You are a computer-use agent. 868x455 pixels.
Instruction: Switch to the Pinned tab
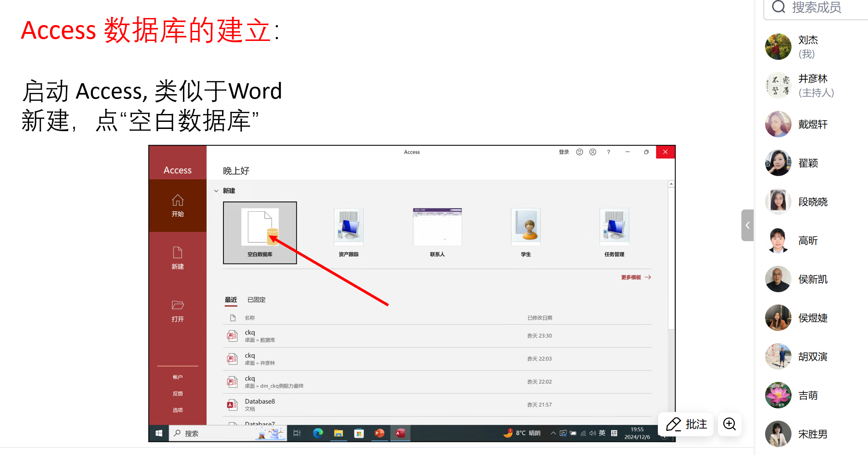point(256,300)
